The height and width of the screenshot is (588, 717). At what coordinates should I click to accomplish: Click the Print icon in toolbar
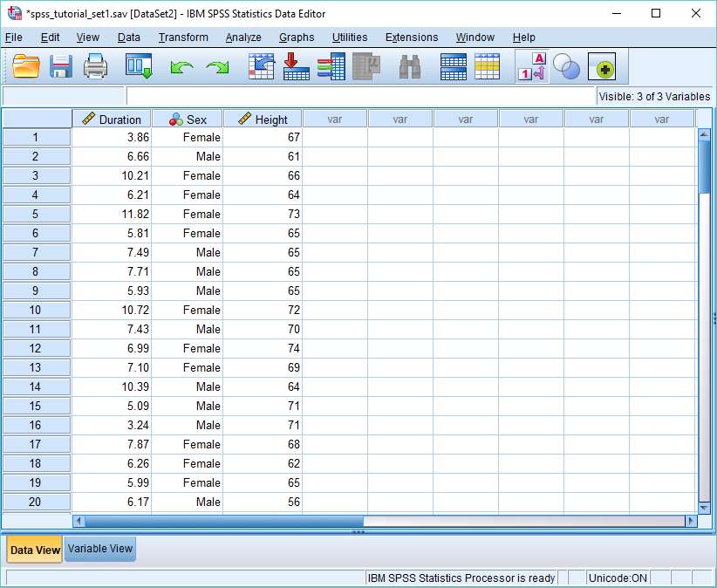pos(96,67)
